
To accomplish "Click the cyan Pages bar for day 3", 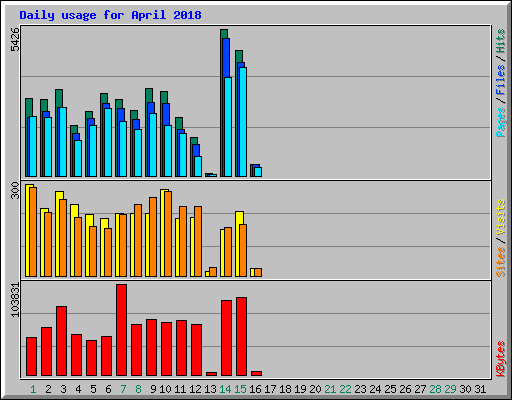I will click(63, 142).
